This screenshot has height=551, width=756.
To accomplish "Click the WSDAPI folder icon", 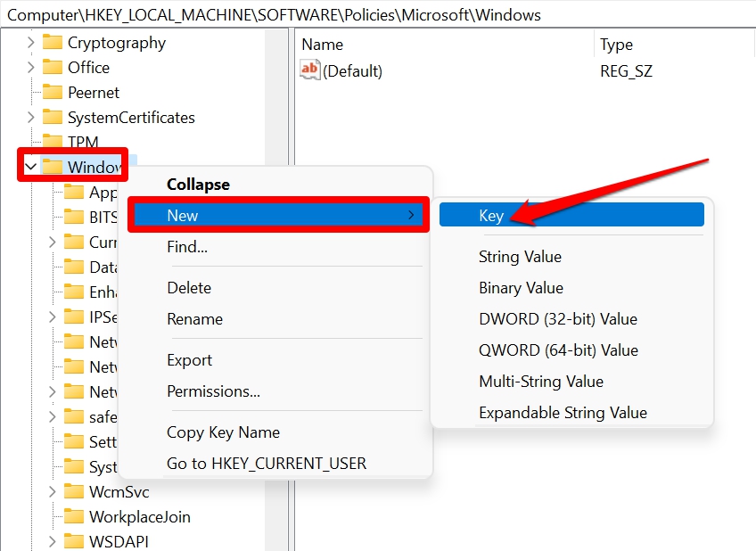I will click(x=74, y=541).
